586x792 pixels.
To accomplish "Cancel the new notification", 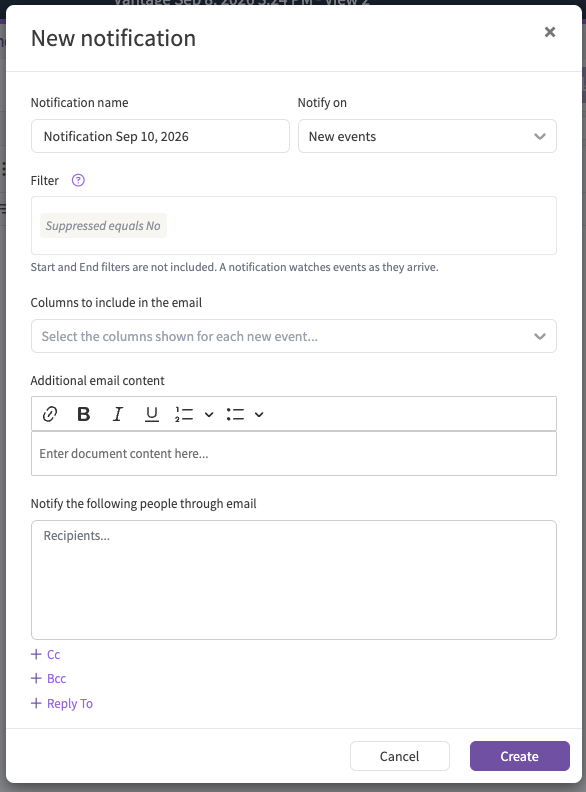I will click(400, 756).
